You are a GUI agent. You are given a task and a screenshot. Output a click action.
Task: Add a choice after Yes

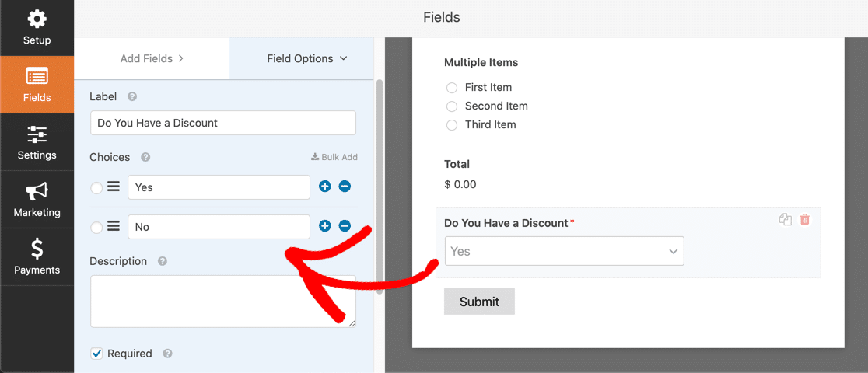point(325,186)
